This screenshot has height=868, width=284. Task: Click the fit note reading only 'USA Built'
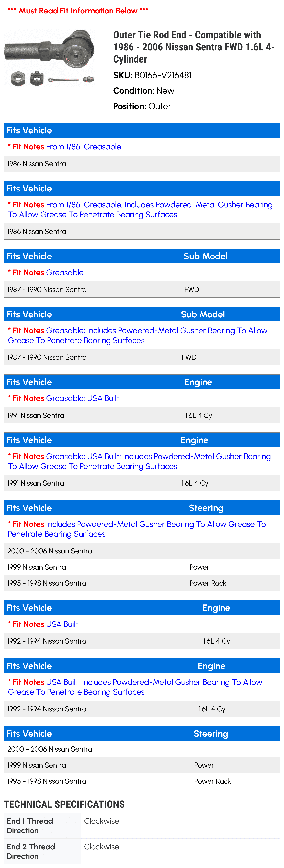[62, 624]
